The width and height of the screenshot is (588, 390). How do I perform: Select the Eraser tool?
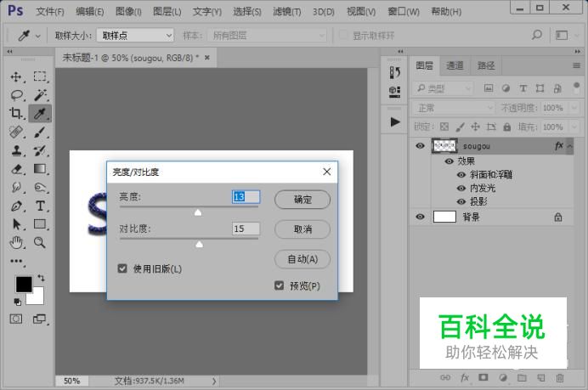click(x=16, y=169)
